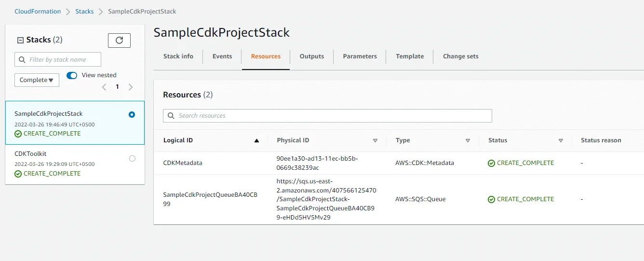644x261 pixels.
Task: Click the search icon in resources search
Action: [x=171, y=116]
